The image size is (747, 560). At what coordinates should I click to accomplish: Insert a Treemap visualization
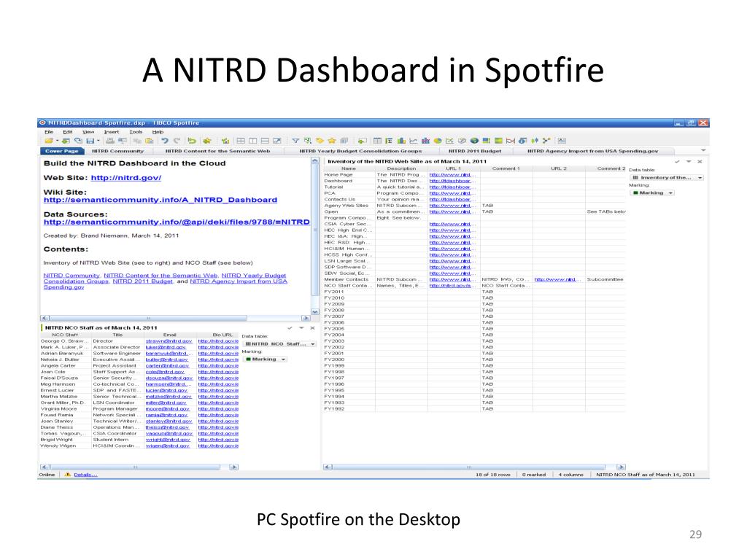[x=487, y=141]
